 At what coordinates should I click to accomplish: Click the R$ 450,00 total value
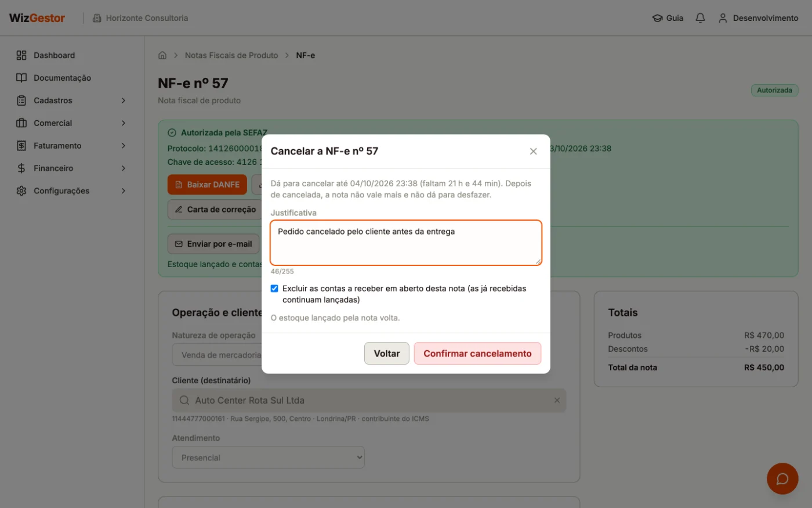click(x=764, y=368)
